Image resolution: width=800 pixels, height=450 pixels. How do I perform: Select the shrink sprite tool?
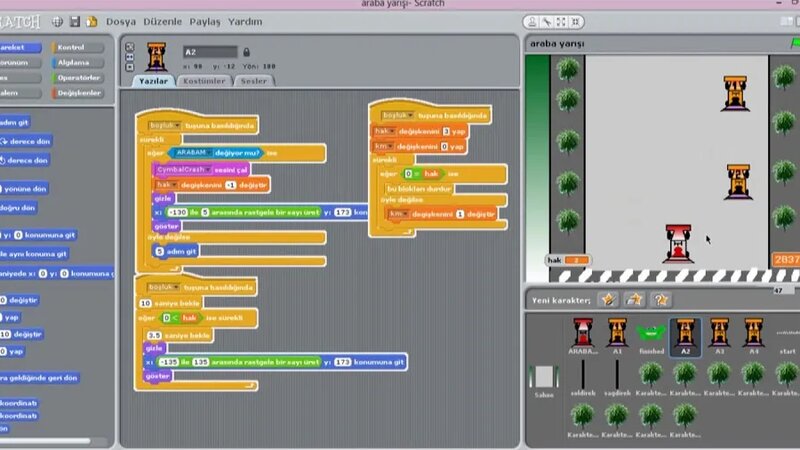(x=575, y=22)
